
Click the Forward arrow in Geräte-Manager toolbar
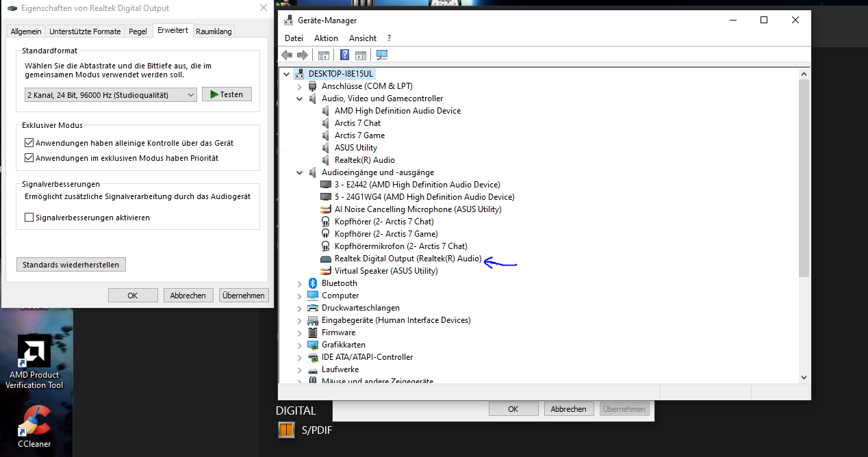pyautogui.click(x=302, y=55)
